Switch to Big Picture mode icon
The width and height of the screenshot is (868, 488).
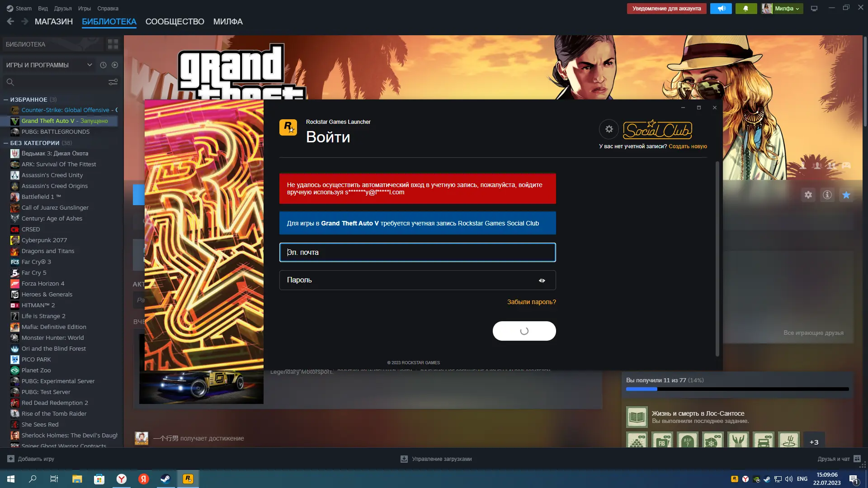click(x=814, y=9)
